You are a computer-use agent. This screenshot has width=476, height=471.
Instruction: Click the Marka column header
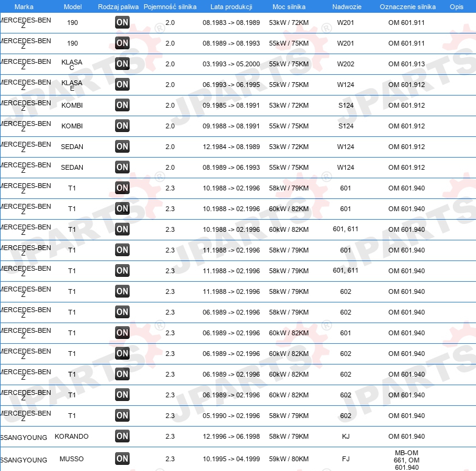[24, 7]
